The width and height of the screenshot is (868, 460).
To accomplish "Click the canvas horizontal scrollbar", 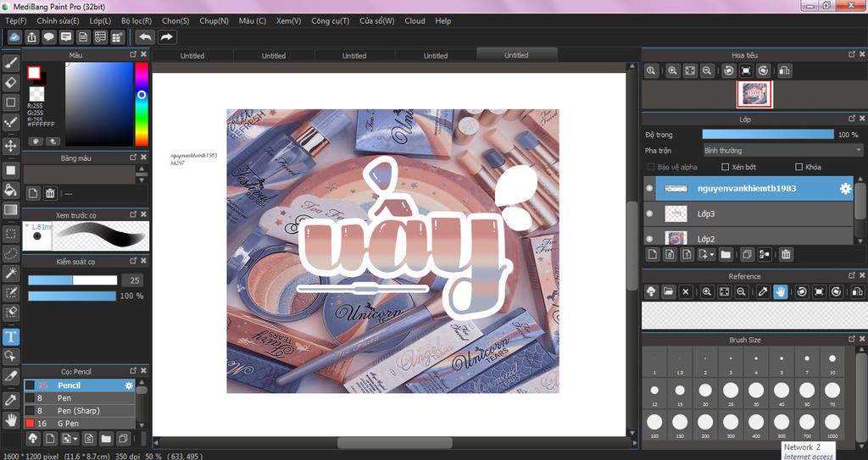I will pos(394,443).
